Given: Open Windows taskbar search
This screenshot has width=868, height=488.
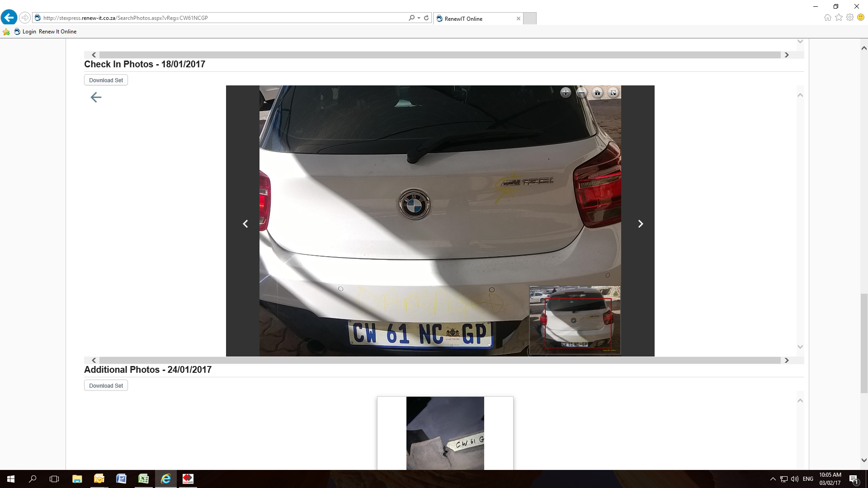Looking at the screenshot, I should [33, 479].
